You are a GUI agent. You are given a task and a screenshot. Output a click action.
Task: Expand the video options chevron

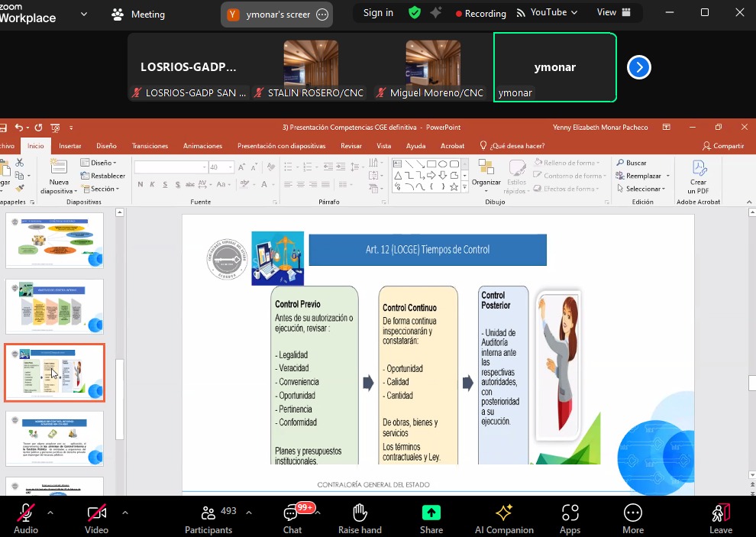(x=125, y=513)
